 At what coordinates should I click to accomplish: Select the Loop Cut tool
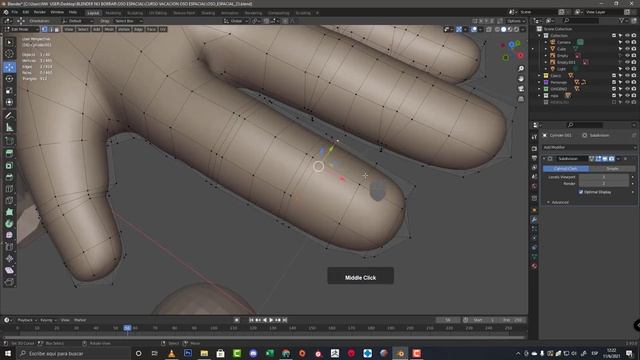tap(9, 189)
